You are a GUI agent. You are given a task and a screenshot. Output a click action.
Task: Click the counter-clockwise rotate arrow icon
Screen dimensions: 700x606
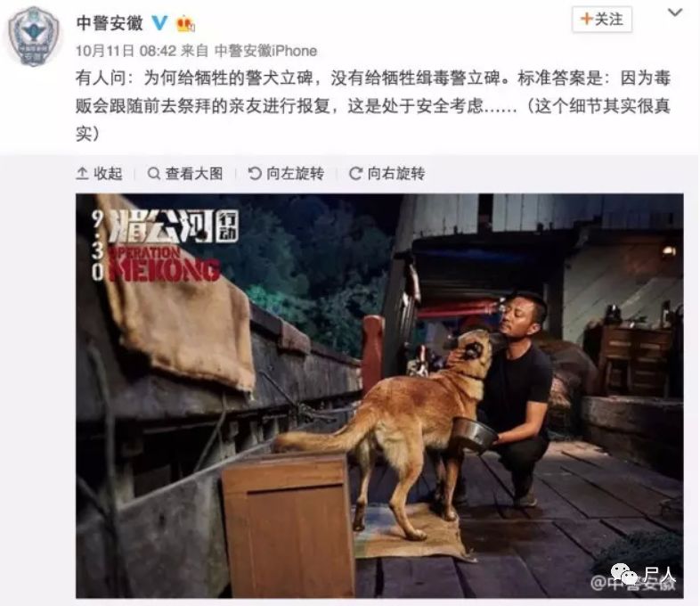(255, 173)
